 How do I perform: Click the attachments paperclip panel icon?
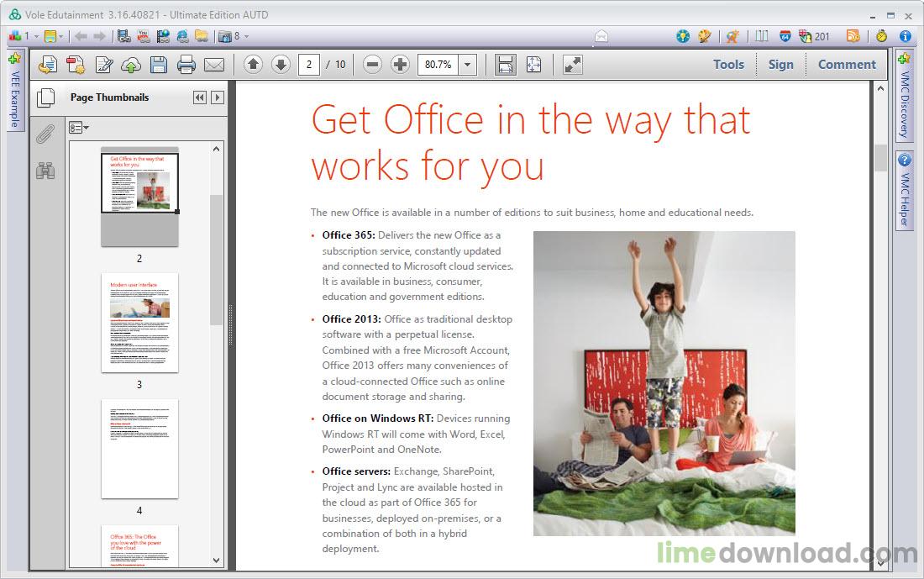45,134
